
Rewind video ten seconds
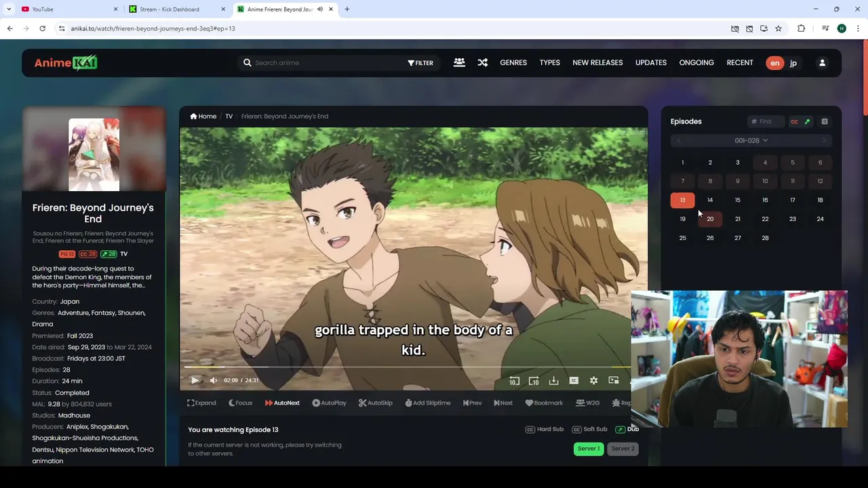[515, 381]
